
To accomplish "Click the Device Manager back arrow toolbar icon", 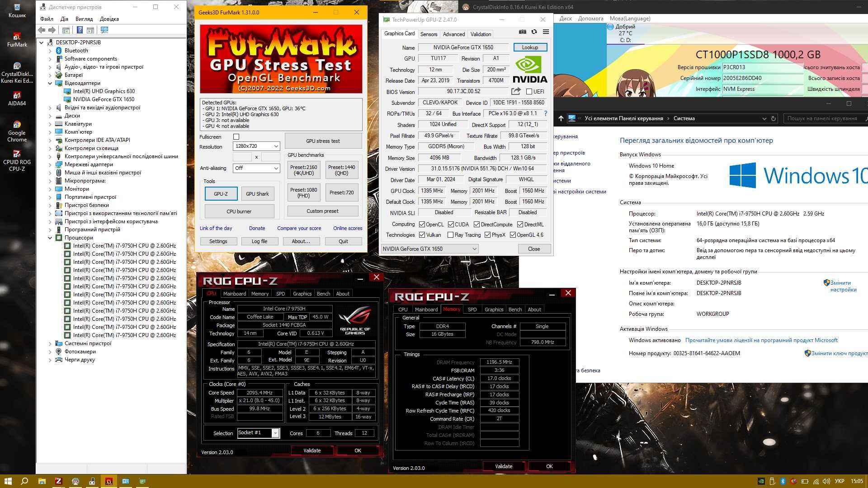I will click(42, 30).
